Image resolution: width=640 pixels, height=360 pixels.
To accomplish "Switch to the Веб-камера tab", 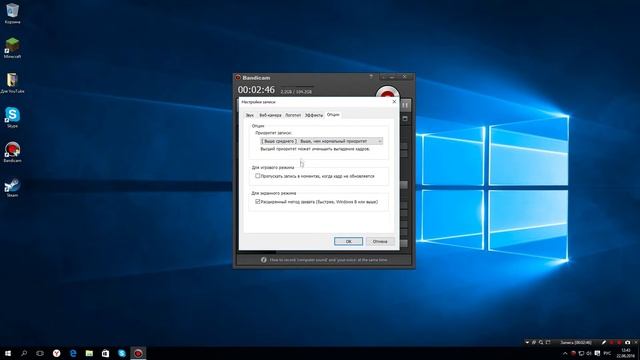I will 270,115.
